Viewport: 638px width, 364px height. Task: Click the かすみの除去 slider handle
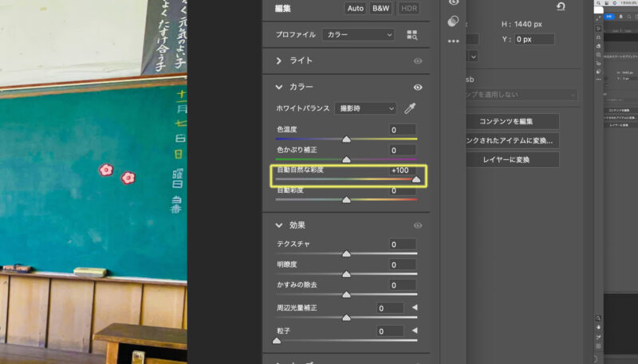click(346, 294)
